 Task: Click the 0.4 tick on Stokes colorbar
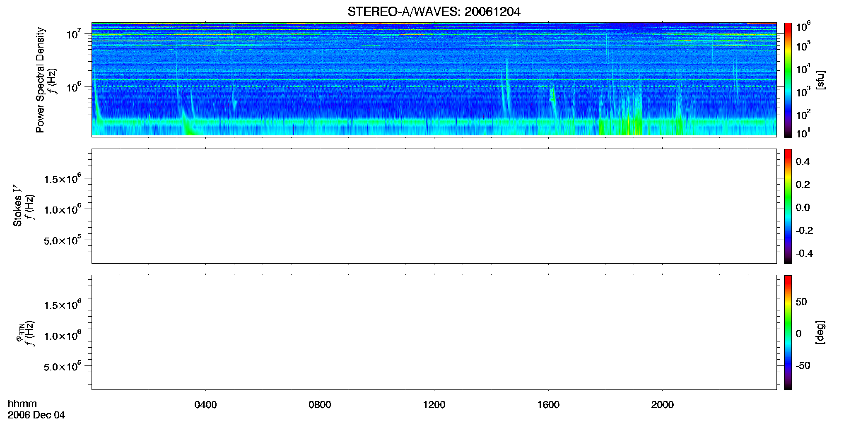point(803,162)
